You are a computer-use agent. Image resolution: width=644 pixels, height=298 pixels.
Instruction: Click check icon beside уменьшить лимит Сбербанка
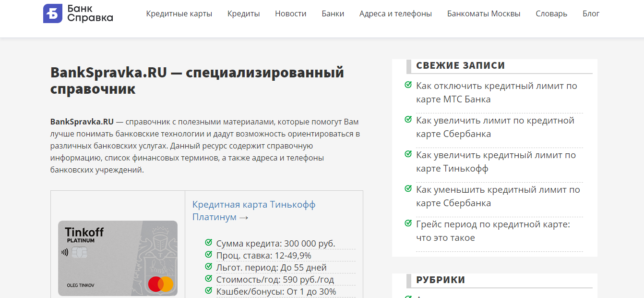pos(408,189)
